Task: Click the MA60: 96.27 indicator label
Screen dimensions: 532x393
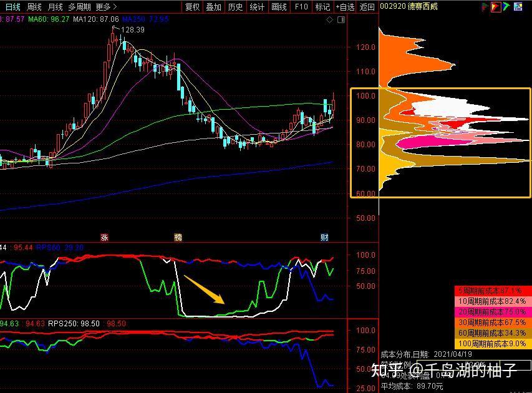Action: point(49,19)
